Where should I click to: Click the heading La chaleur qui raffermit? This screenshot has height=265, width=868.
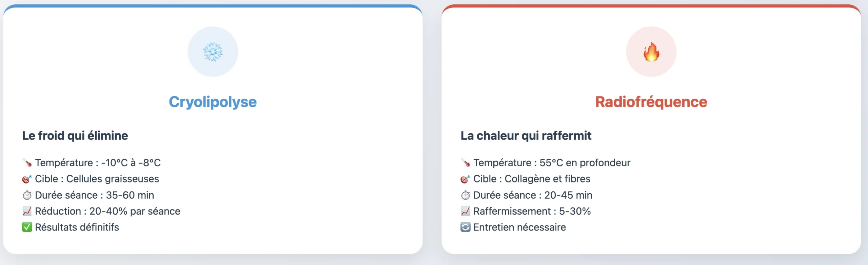(x=526, y=136)
